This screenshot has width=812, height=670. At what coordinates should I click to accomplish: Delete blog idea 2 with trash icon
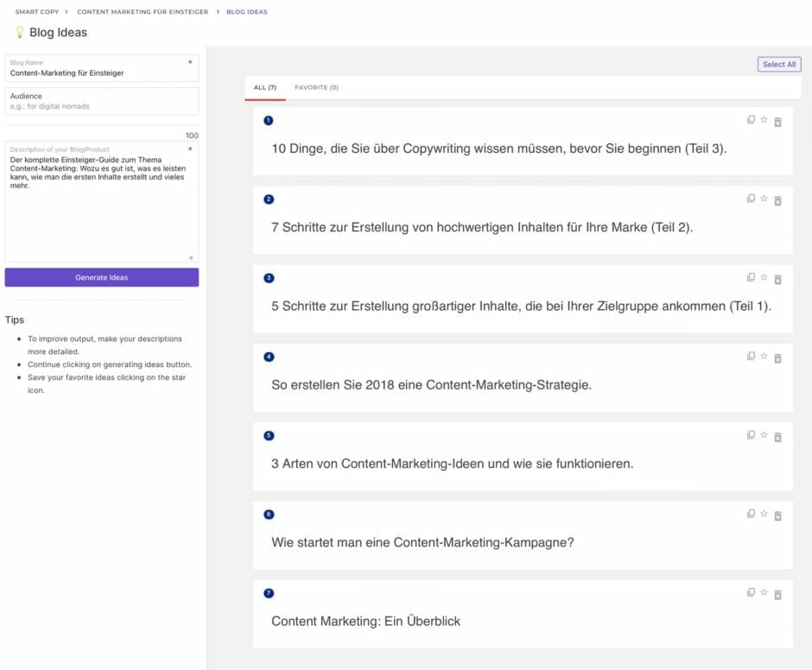click(x=777, y=200)
